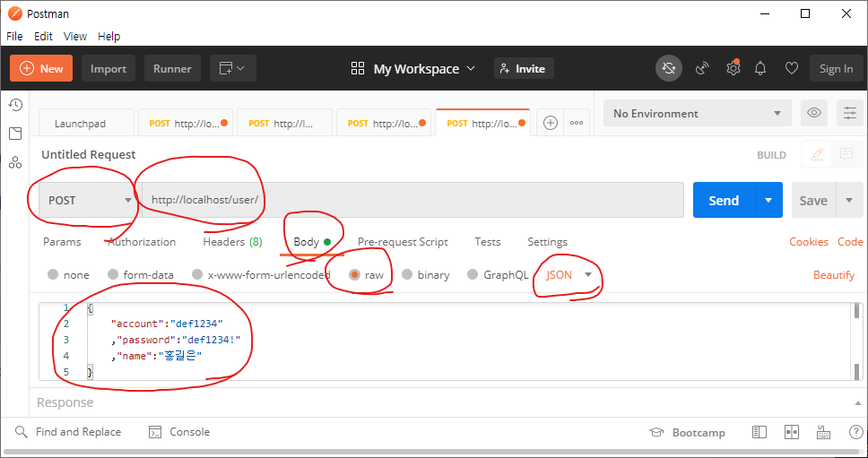Click the sync status icon in header
The height and width of the screenshot is (458, 868).
669,69
